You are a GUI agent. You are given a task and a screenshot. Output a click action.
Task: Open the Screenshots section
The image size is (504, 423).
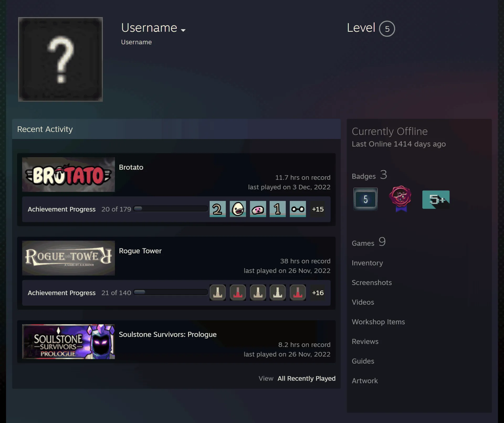coord(372,282)
